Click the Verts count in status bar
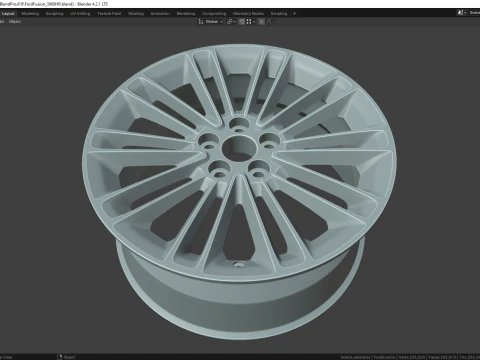The image size is (480, 360). coord(412,357)
